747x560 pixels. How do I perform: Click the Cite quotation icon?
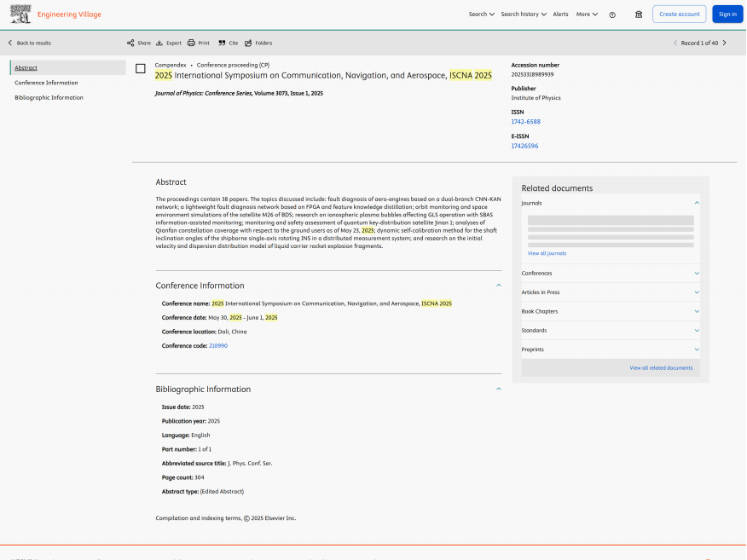tap(222, 43)
